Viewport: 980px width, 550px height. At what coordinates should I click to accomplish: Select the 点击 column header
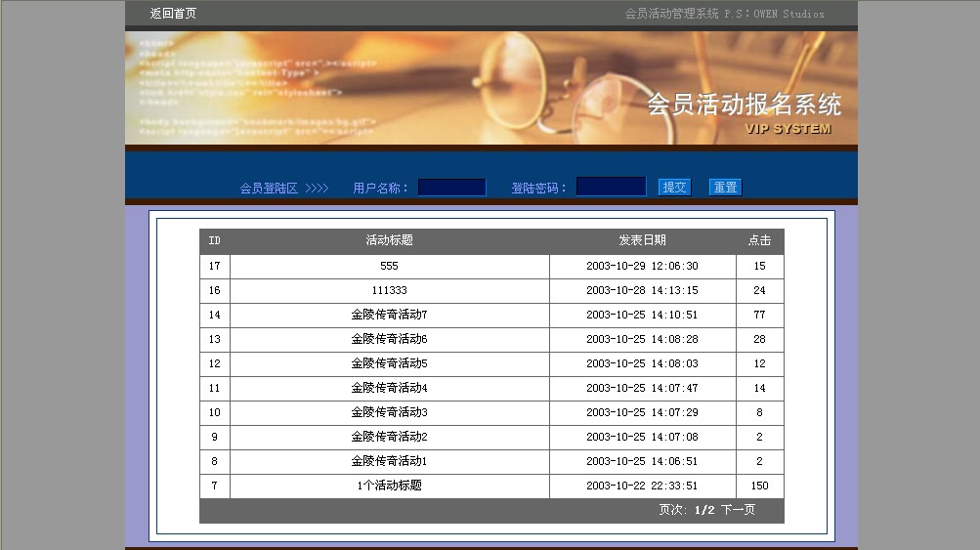(759, 240)
